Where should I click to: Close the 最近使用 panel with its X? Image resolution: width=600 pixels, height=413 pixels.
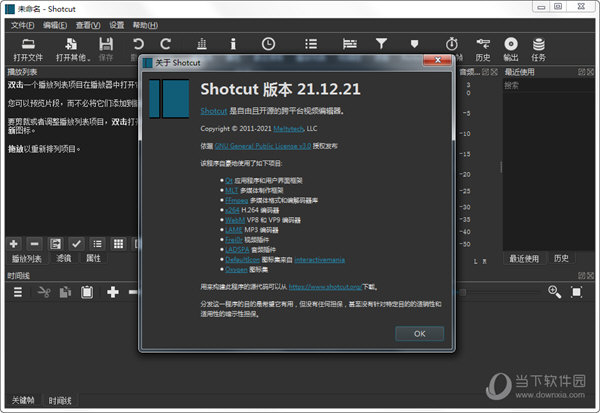click(x=590, y=72)
